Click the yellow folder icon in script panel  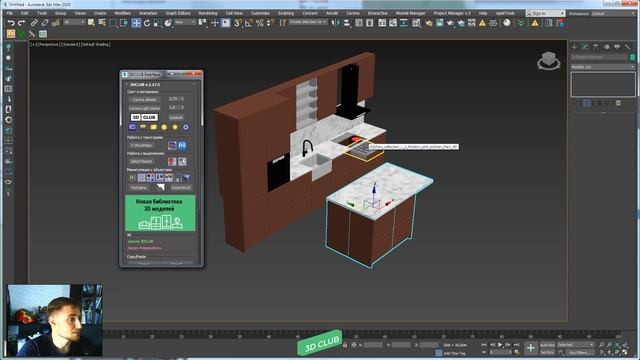click(153, 127)
